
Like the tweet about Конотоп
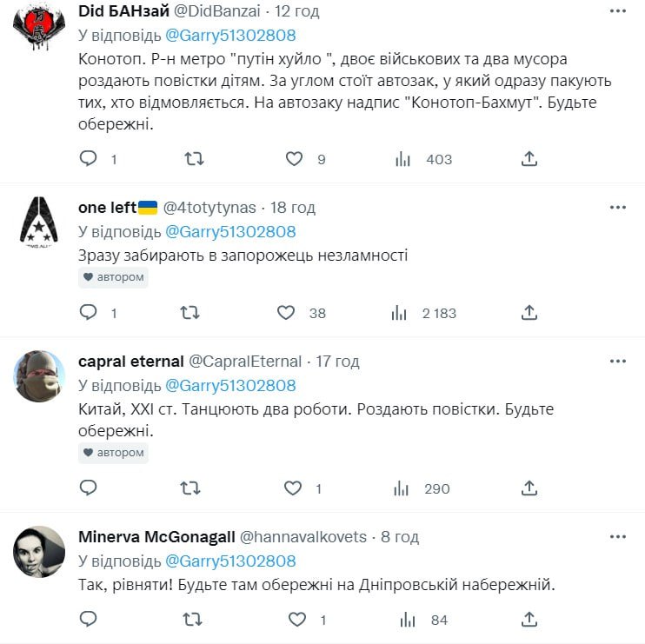click(x=294, y=159)
